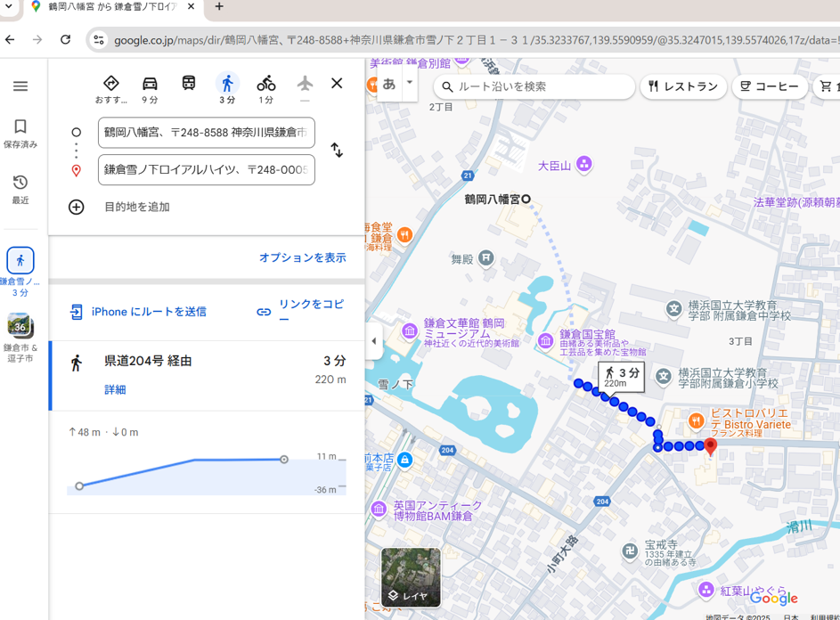Click the 附属鎌倉小学校 school marker

coord(664,376)
